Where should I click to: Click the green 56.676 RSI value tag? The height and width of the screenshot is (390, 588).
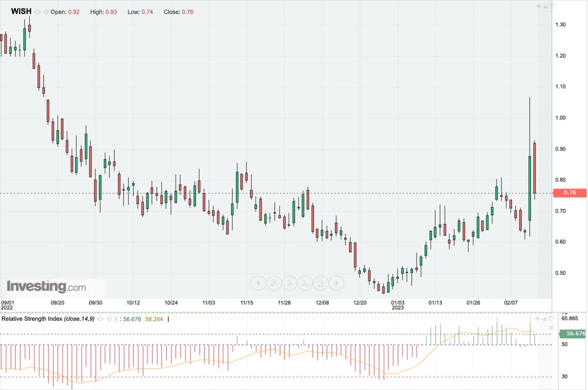point(573,334)
